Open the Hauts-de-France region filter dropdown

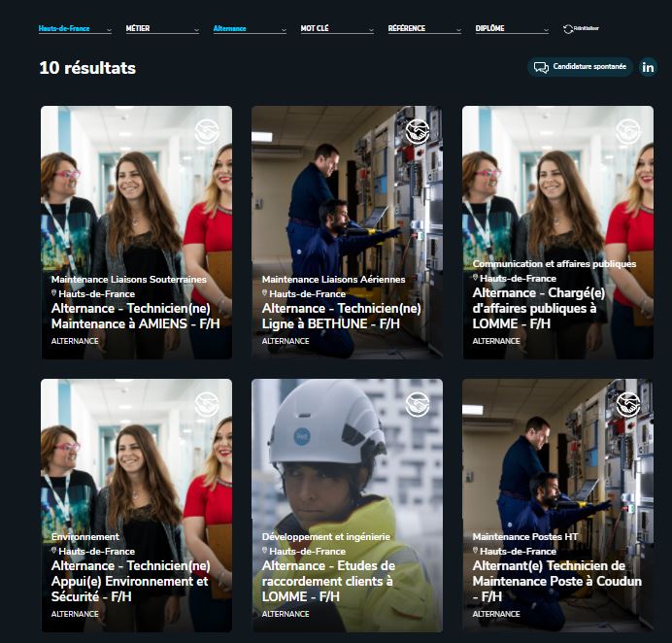[75, 29]
